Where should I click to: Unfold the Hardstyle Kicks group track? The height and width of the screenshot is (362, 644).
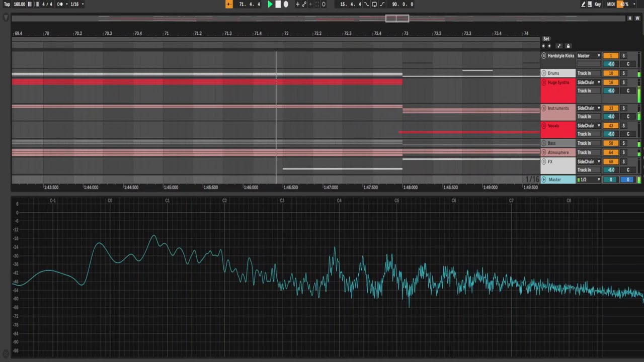point(544,56)
